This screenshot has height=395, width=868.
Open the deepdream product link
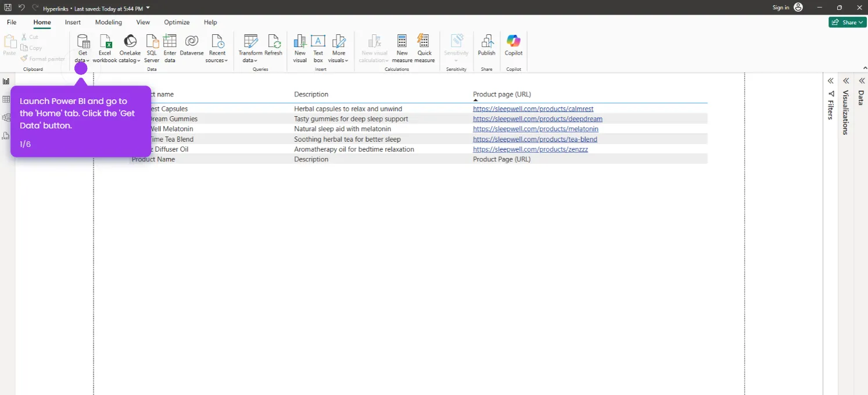(x=537, y=119)
